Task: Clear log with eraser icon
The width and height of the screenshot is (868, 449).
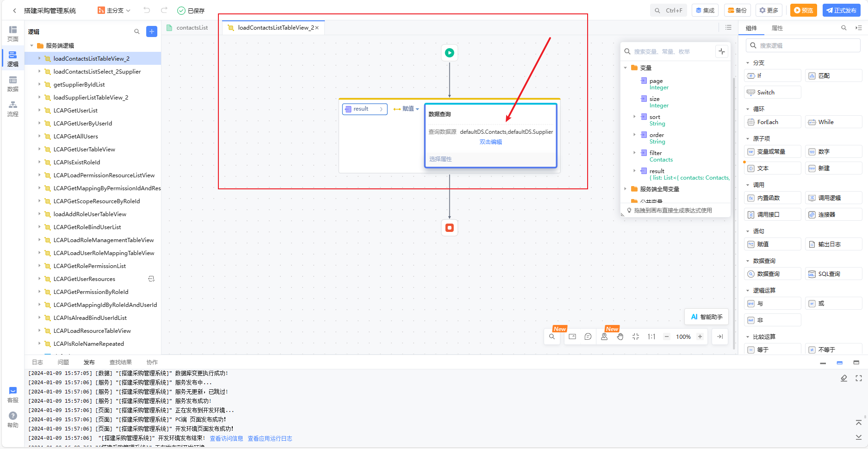Action: pyautogui.click(x=844, y=378)
